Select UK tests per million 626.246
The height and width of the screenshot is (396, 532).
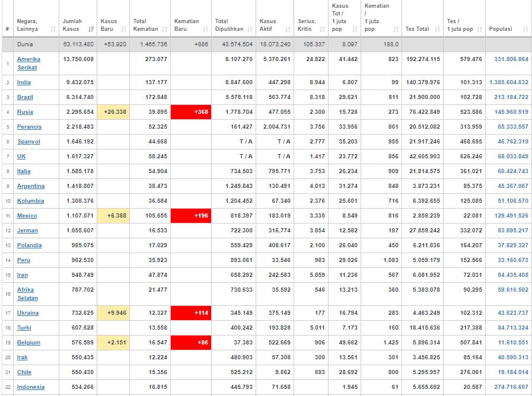point(471,157)
